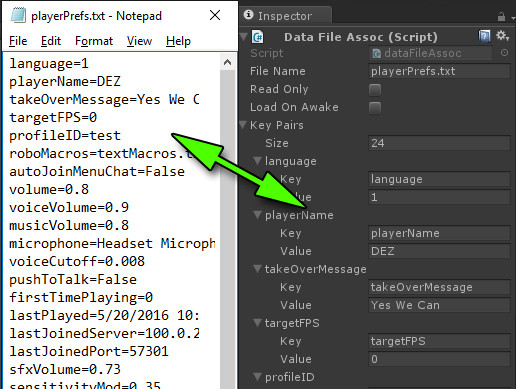This screenshot has width=516, height=389.
Task: Click the C# script icon of Data File Assoc
Action: pyautogui.click(x=257, y=37)
